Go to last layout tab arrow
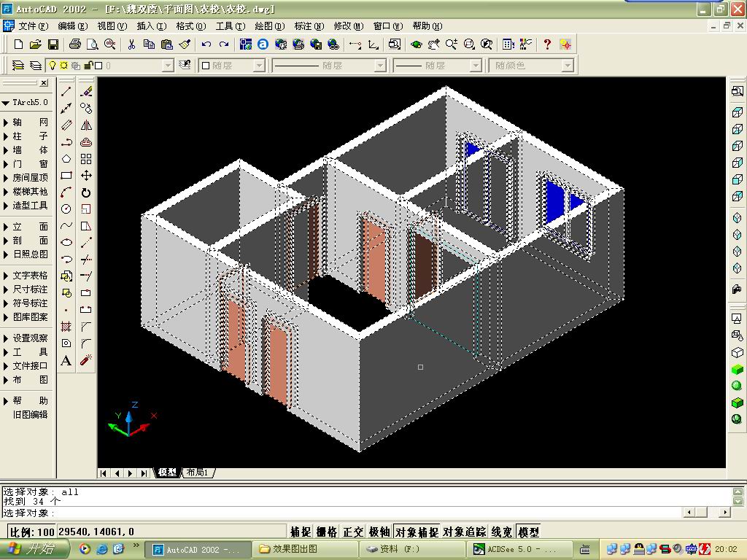Screen dimensions: 747x560 (x=143, y=472)
